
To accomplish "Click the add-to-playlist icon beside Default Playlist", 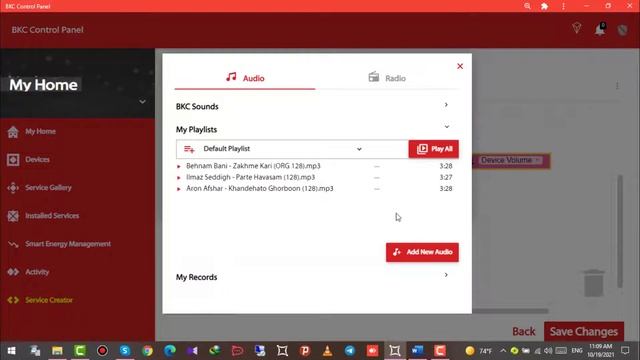I will pyautogui.click(x=189, y=149).
